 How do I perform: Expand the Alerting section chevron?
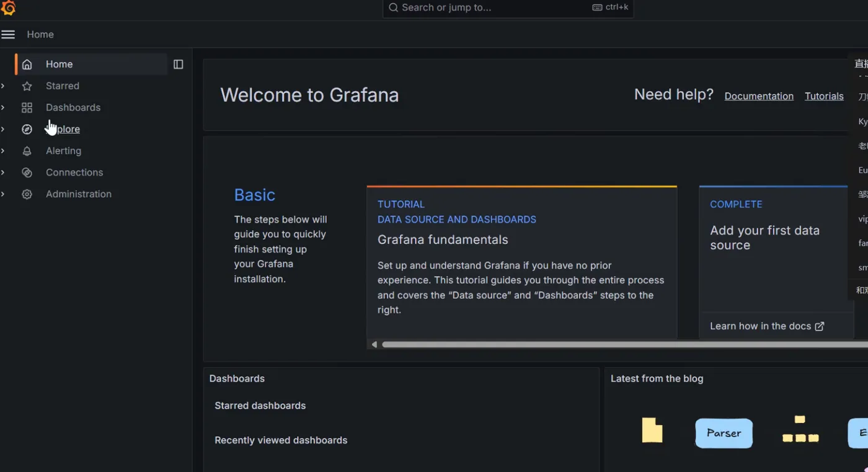pos(3,151)
